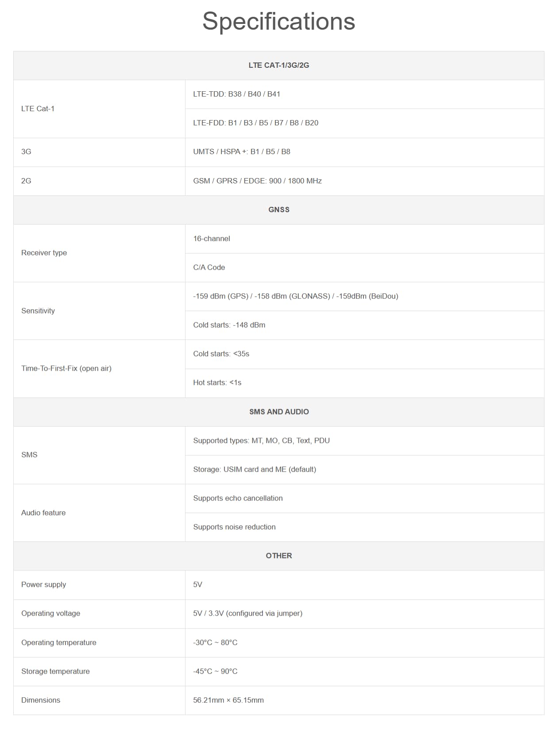The height and width of the screenshot is (730, 560).
Task: Select the LTE-FDD bands row
Action: coord(365,123)
